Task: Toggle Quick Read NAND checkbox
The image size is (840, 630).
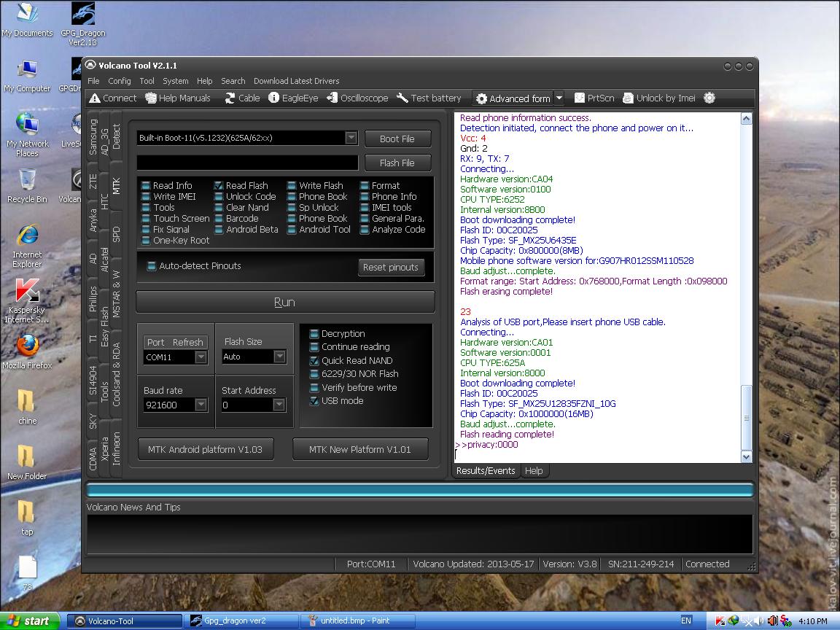Action: [x=314, y=360]
